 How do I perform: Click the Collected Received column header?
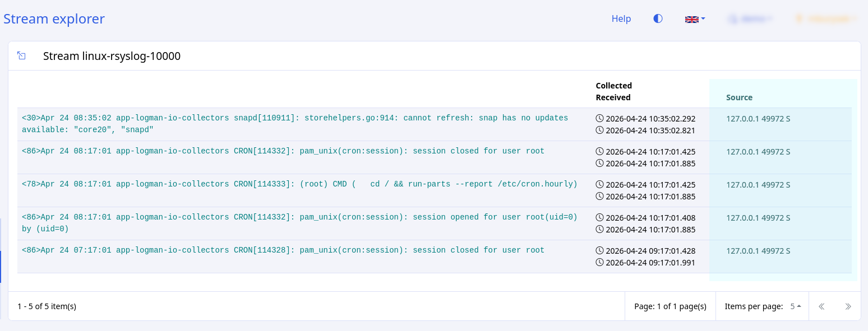[613, 91]
